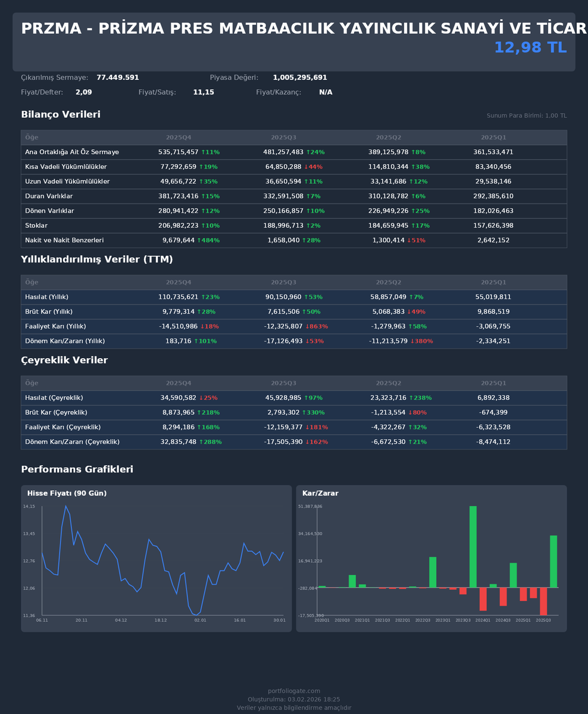Image resolution: width=588 pixels, height=714 pixels.
Task: Click Çıkarılmış Sermaye value 77.449.591
Action: pyautogui.click(x=118, y=78)
